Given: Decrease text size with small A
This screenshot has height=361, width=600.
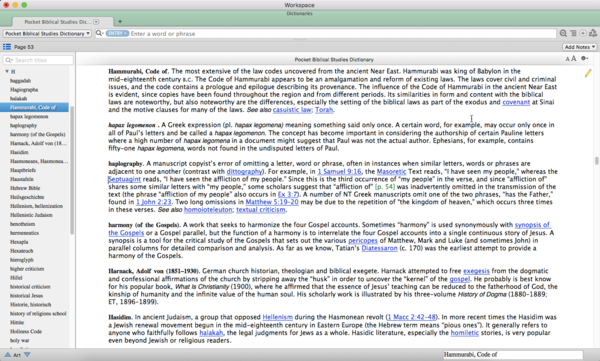Looking at the screenshot, I should [567, 59].
